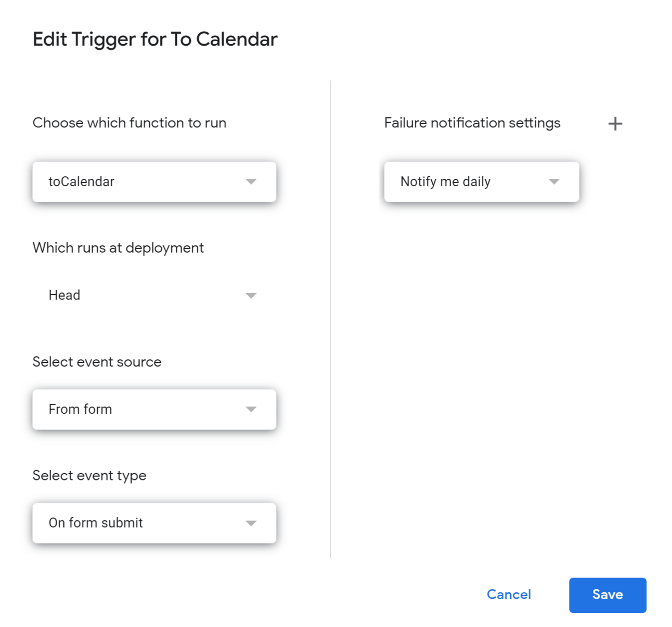Click the arrow beside On form submit

[x=251, y=523]
